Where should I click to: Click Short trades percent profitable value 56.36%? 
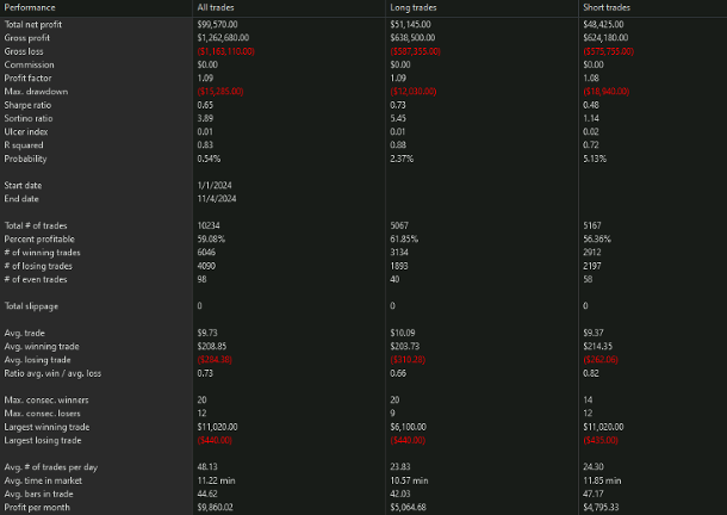598,239
